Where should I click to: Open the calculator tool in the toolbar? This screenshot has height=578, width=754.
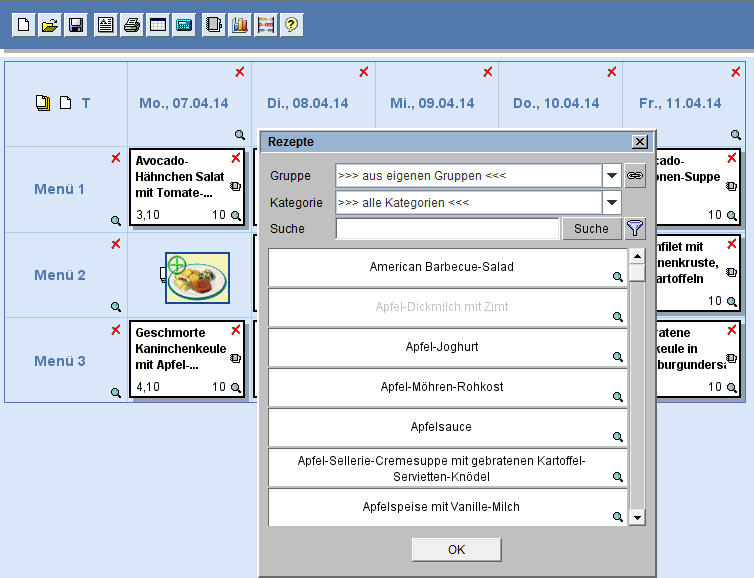(183, 26)
